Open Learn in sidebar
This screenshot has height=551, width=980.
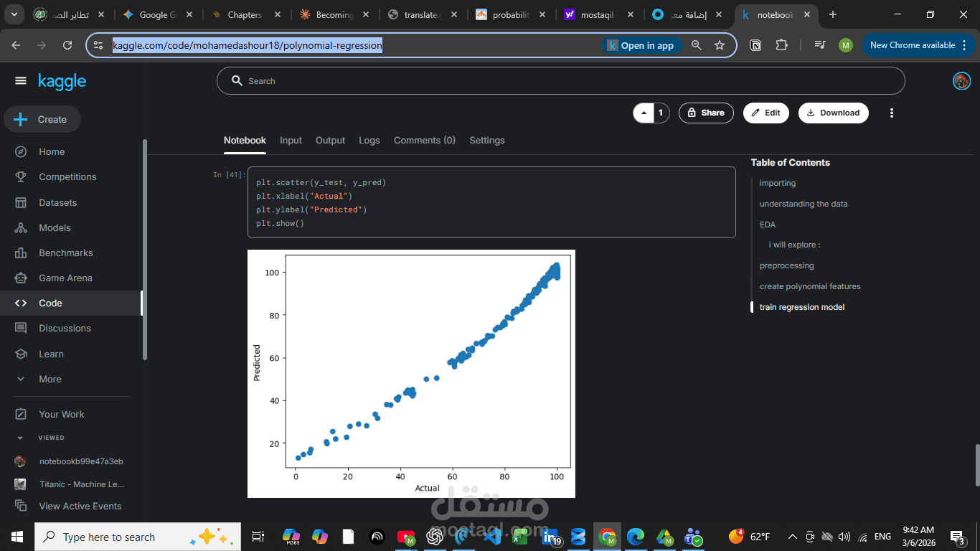click(x=51, y=354)
